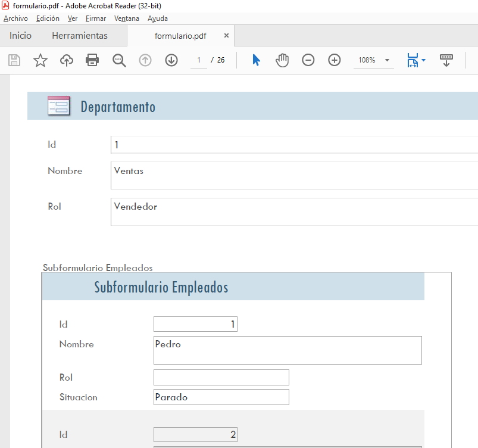The width and height of the screenshot is (478, 448).
Task: Print the document with printer icon
Action: coord(92,60)
